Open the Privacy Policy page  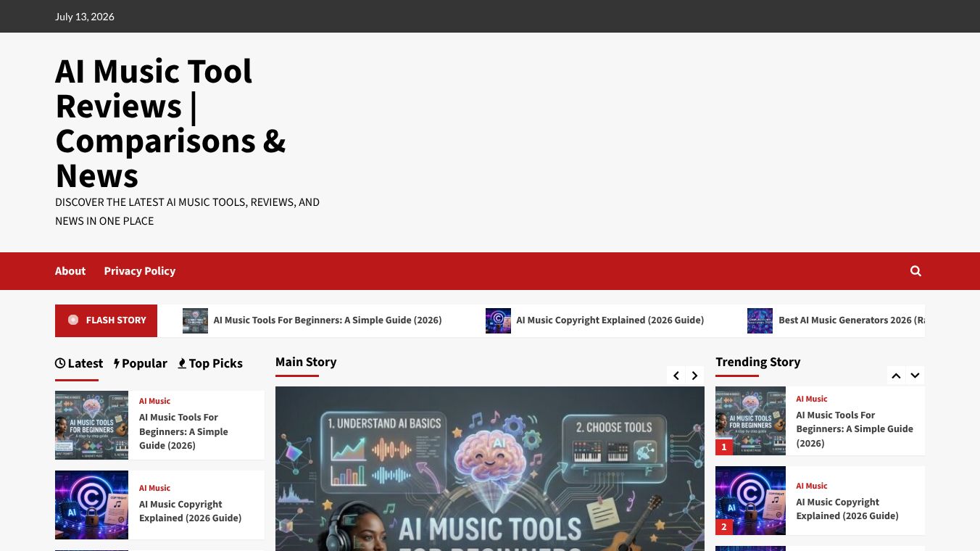click(x=140, y=271)
